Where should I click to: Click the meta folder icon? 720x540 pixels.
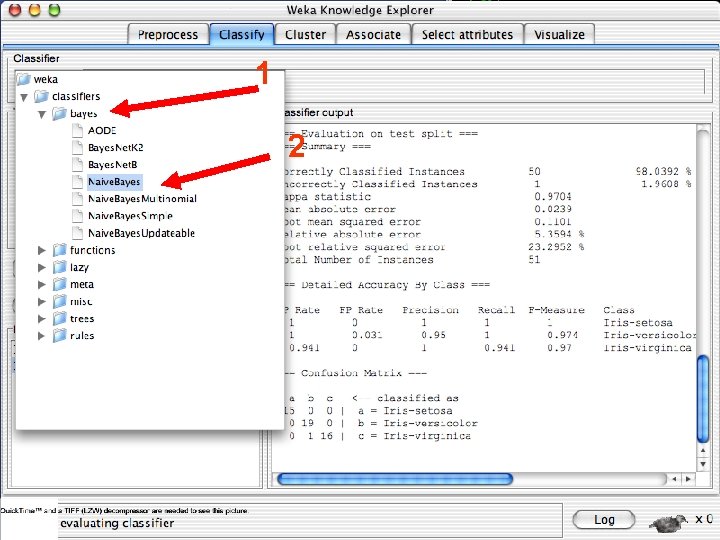59,284
